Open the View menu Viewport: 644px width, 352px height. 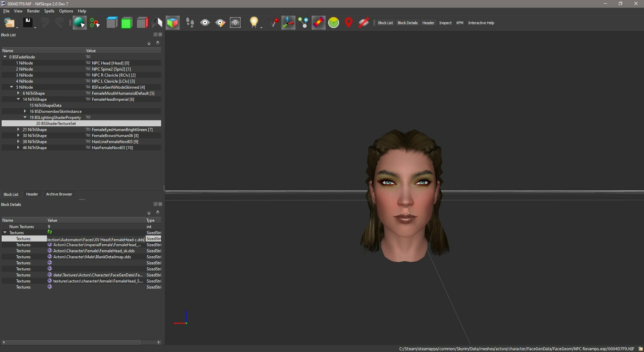pos(18,11)
